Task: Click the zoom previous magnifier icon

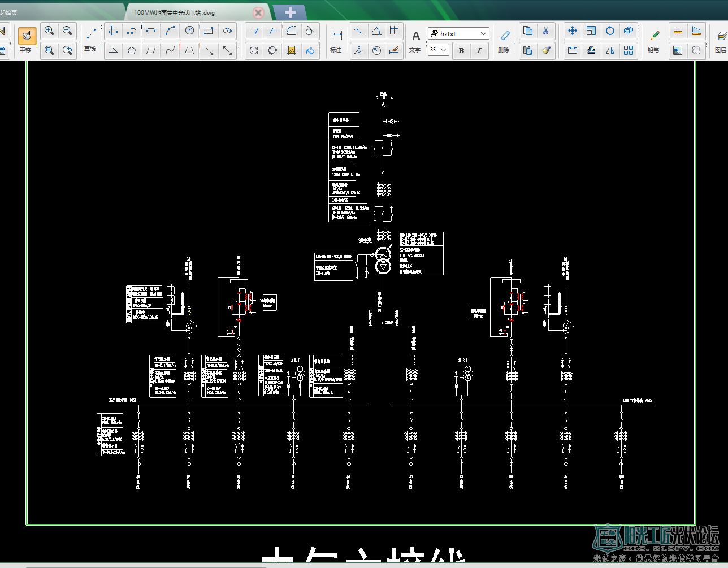Action: (x=67, y=50)
